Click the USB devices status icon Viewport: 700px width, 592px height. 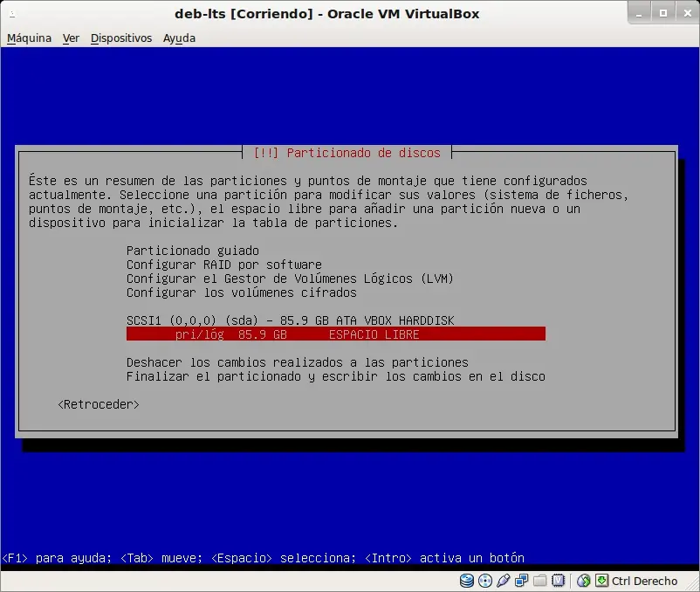[503, 581]
